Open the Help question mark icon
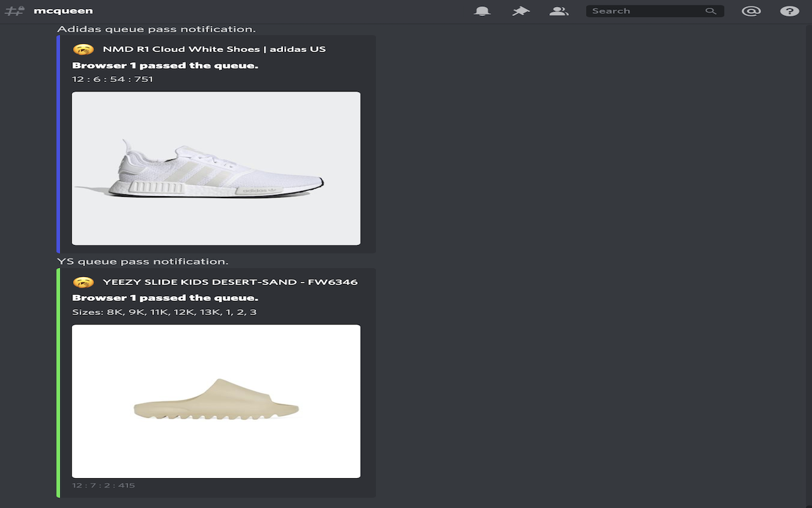 click(x=789, y=11)
